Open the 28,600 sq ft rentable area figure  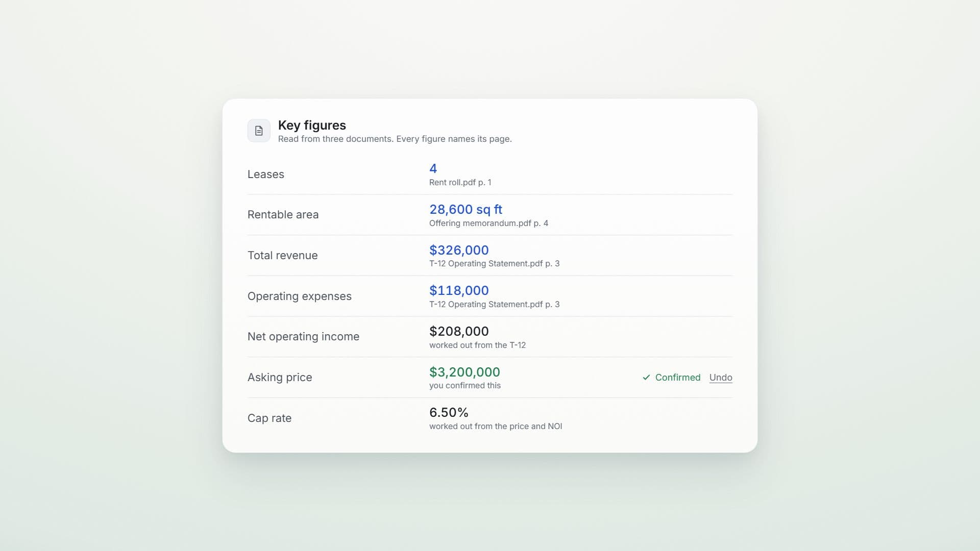click(465, 209)
